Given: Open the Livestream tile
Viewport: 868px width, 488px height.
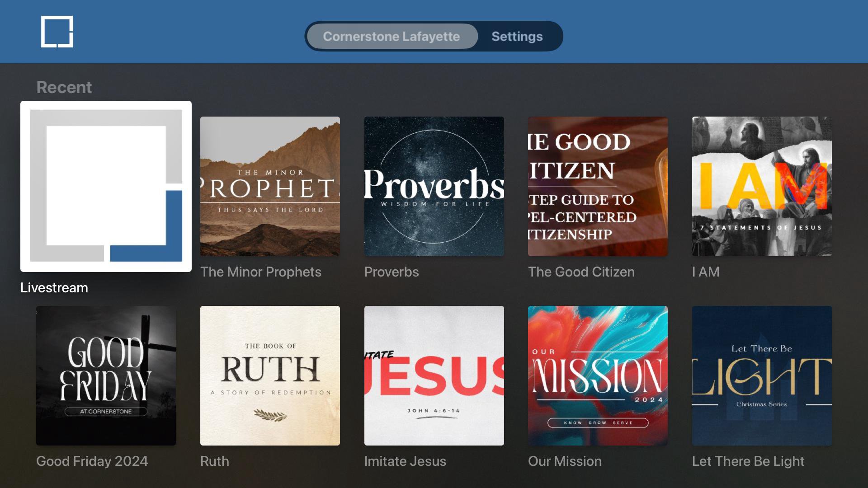Looking at the screenshot, I should [106, 186].
